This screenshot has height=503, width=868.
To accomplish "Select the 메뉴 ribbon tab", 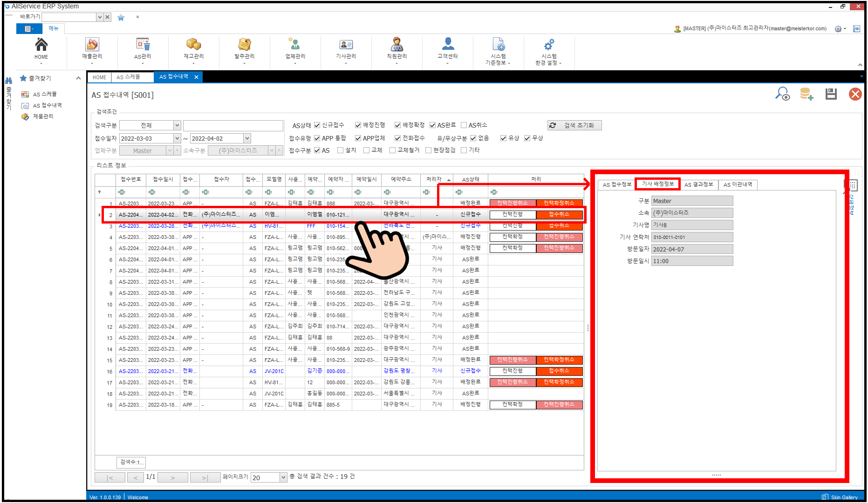I will [x=54, y=28].
